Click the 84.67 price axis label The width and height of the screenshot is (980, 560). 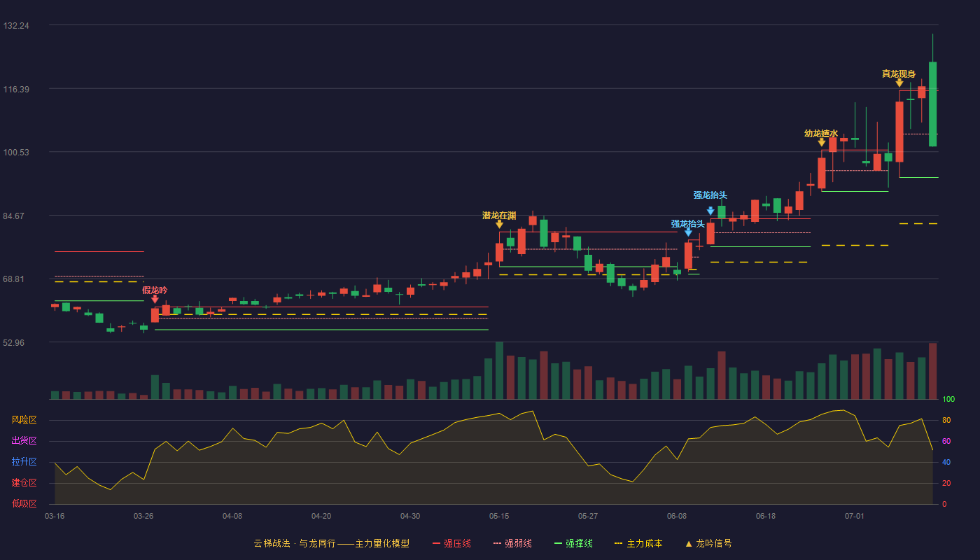point(14,216)
